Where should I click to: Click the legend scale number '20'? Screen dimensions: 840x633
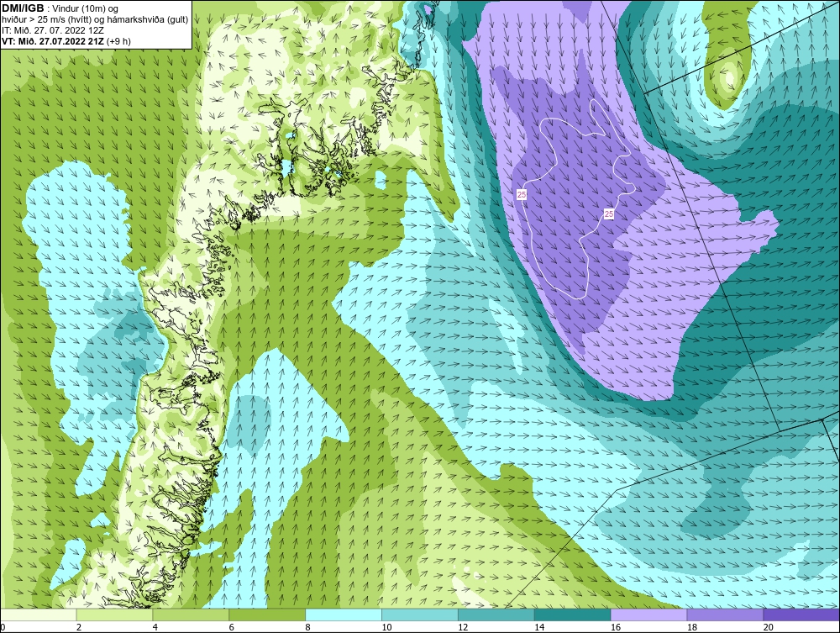pyautogui.click(x=769, y=627)
